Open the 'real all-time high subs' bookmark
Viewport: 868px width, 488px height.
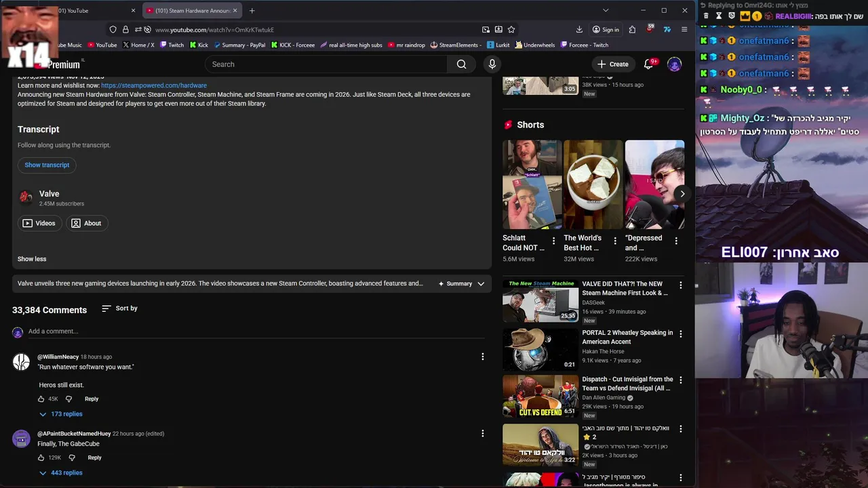point(351,45)
